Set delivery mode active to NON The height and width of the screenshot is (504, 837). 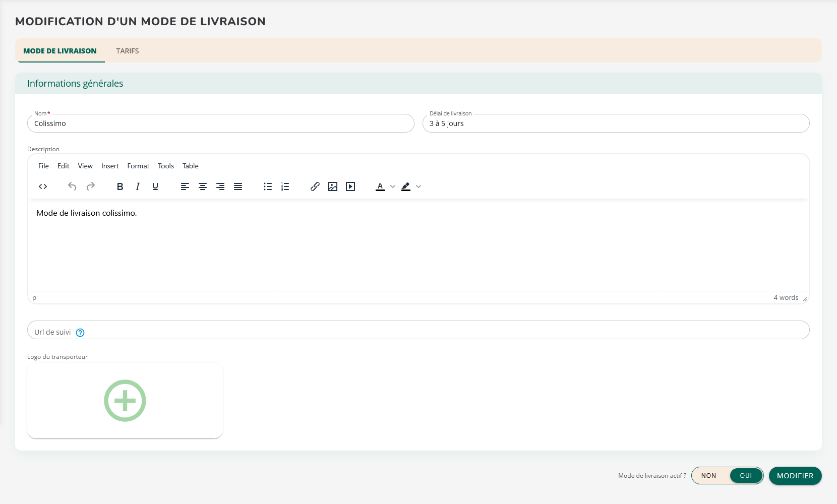click(708, 476)
